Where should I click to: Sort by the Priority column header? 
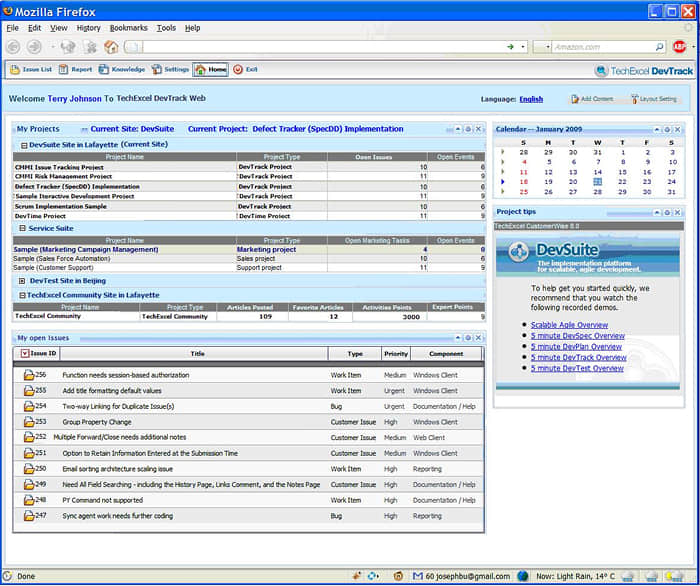tap(396, 353)
